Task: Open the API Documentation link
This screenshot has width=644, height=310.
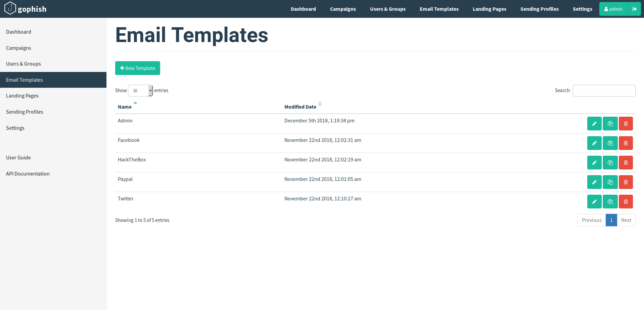Action: (28, 174)
